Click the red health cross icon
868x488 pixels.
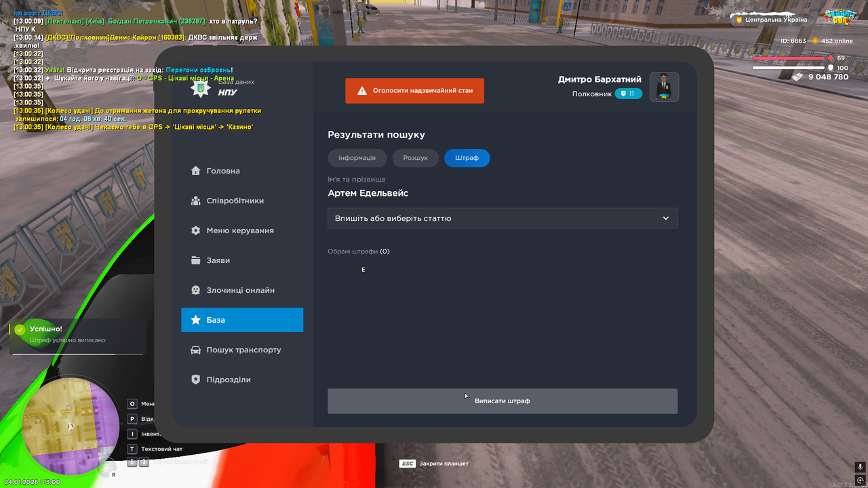click(831, 58)
